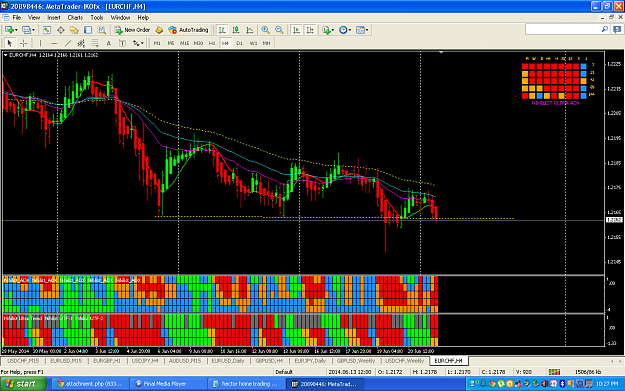Switch timeframe to M15
Image resolution: width=625 pixels, height=391 pixels.
184,43
